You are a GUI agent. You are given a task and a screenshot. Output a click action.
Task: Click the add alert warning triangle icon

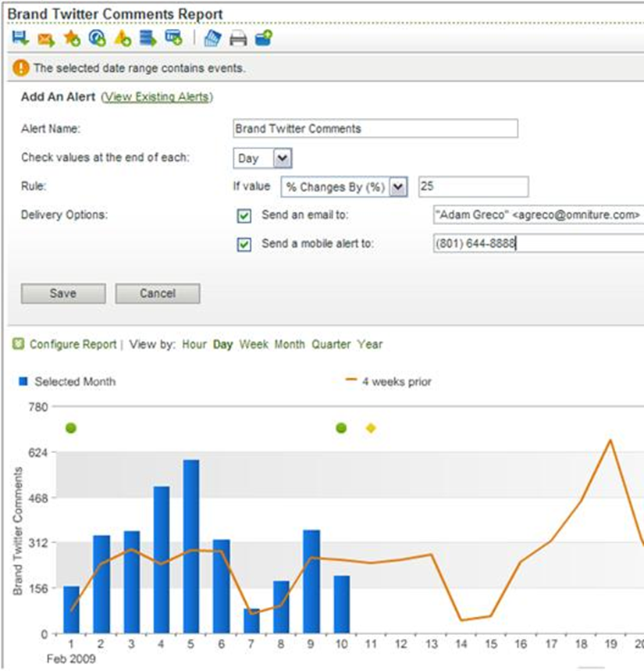click(123, 38)
